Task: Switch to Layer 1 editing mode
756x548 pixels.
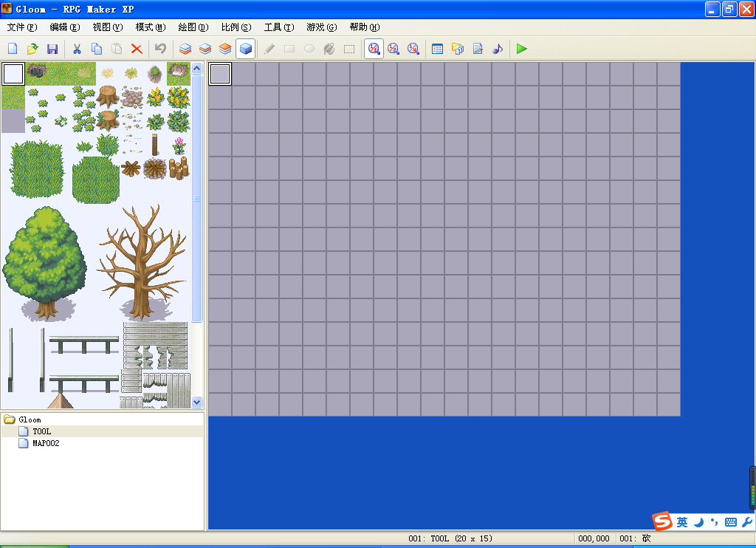Action: click(x=185, y=49)
